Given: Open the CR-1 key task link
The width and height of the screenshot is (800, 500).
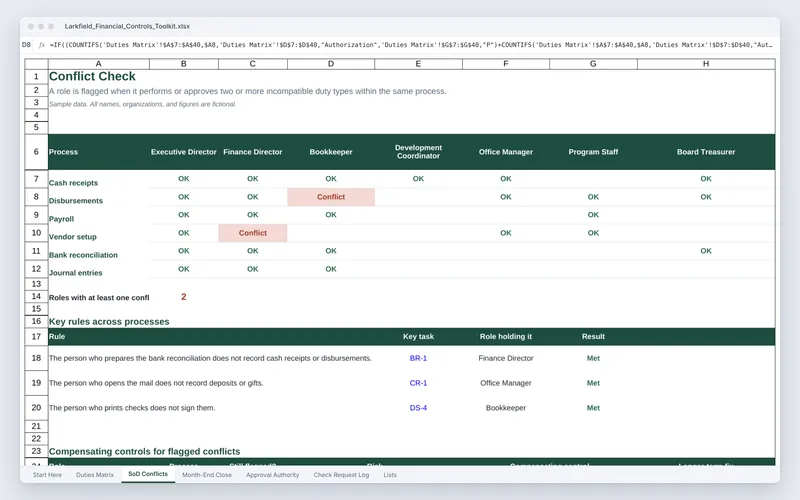Looking at the screenshot, I should pyautogui.click(x=418, y=383).
